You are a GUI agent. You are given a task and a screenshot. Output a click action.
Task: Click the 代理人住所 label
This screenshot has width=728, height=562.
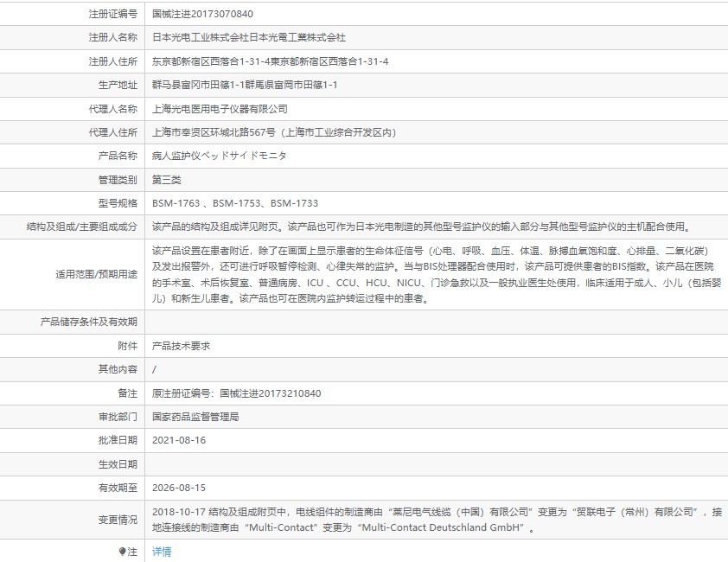point(112,132)
